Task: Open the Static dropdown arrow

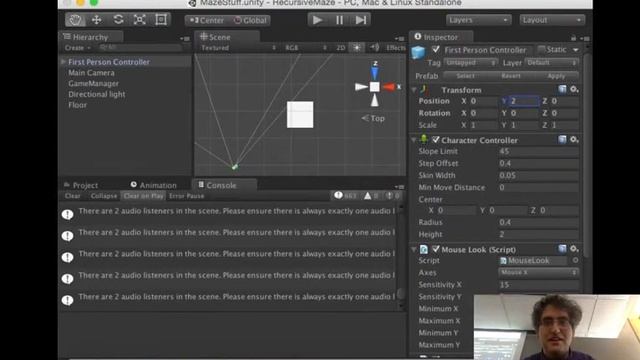Action: point(576,50)
